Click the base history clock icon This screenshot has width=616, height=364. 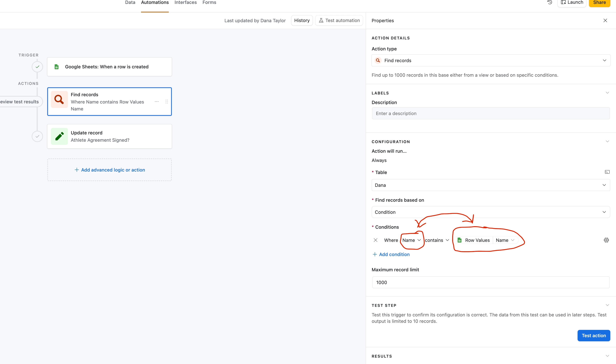[x=550, y=2]
